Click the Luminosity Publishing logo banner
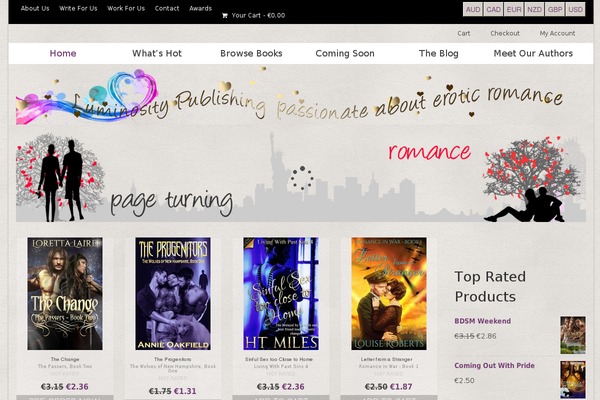Image resolution: width=600 pixels, height=400 pixels. point(300,98)
